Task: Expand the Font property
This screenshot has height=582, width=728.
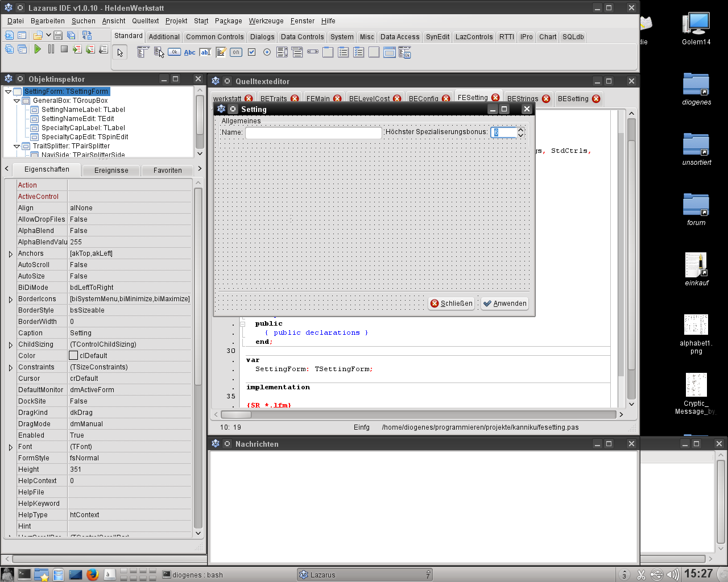Action: tap(10, 447)
